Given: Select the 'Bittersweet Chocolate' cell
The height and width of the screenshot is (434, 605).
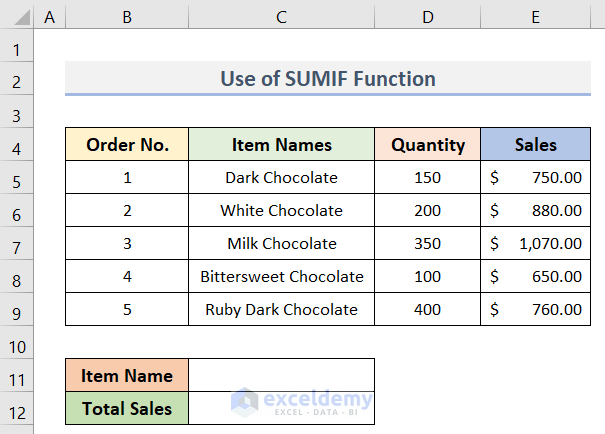Looking at the screenshot, I should tap(281, 277).
